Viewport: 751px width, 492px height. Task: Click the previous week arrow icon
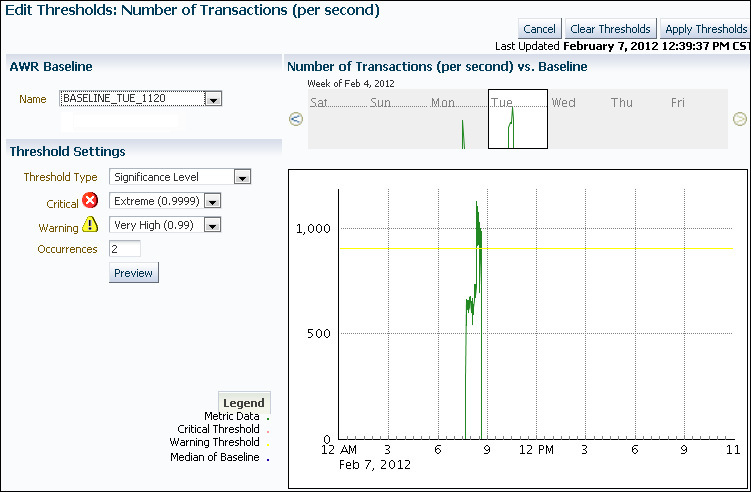[295, 119]
